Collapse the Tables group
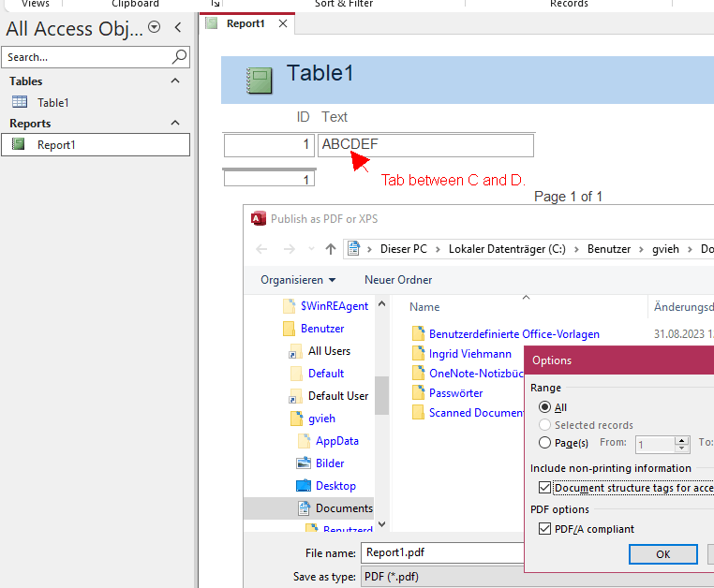This screenshot has width=714, height=588. click(175, 81)
